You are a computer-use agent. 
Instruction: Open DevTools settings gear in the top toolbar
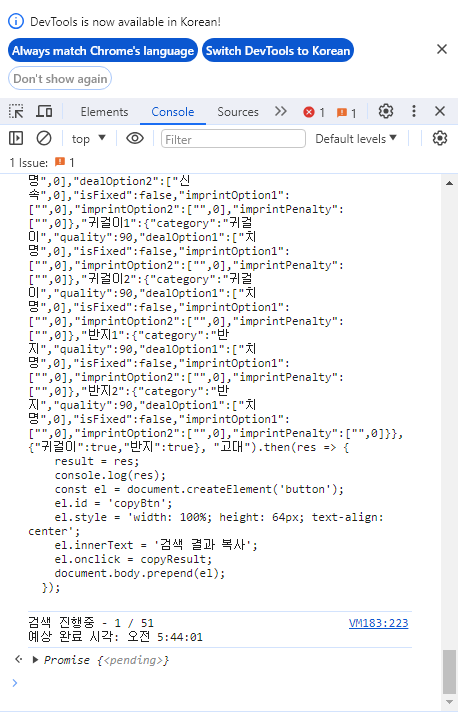pyautogui.click(x=386, y=111)
